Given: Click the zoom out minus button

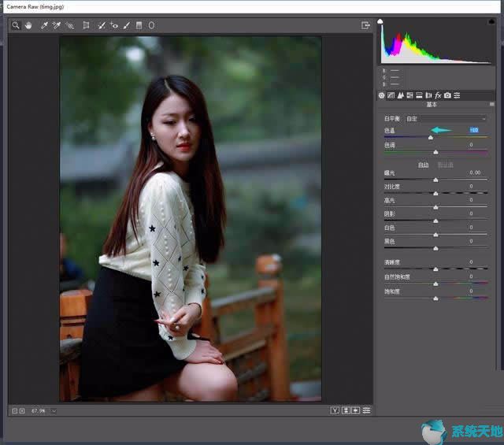Looking at the screenshot, I should (x=14, y=410).
